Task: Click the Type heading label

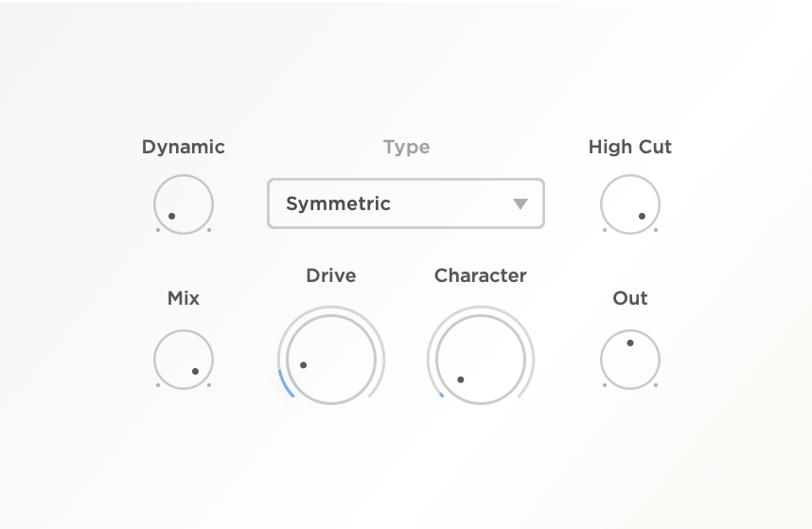Action: [407, 147]
